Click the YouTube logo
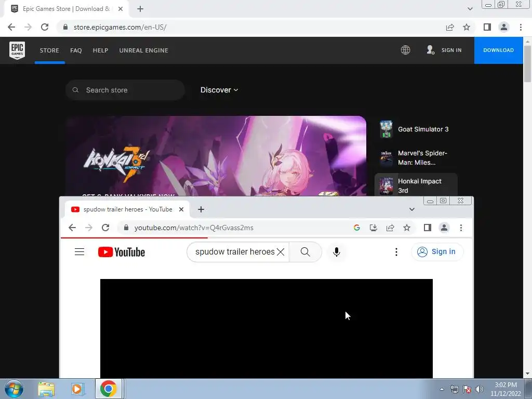The image size is (532, 399). [122, 252]
